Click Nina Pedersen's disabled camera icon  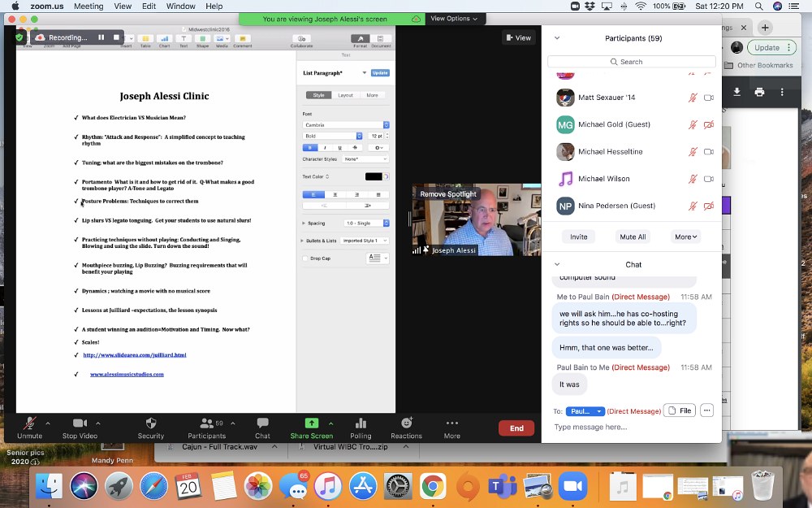coord(708,206)
